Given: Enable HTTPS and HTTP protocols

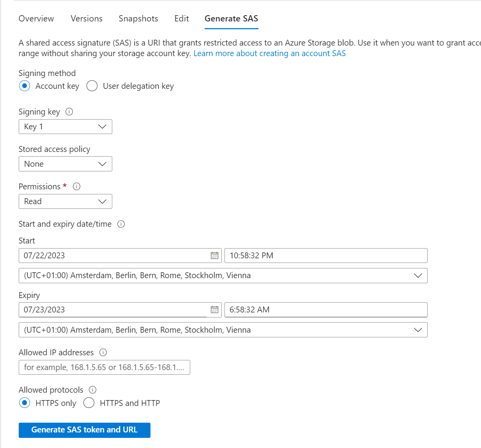Looking at the screenshot, I should (89, 403).
